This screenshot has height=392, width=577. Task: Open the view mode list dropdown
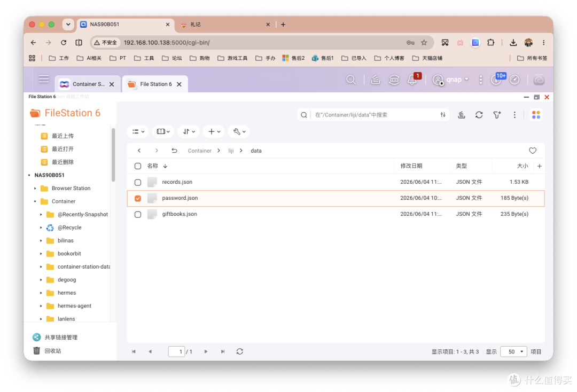138,131
